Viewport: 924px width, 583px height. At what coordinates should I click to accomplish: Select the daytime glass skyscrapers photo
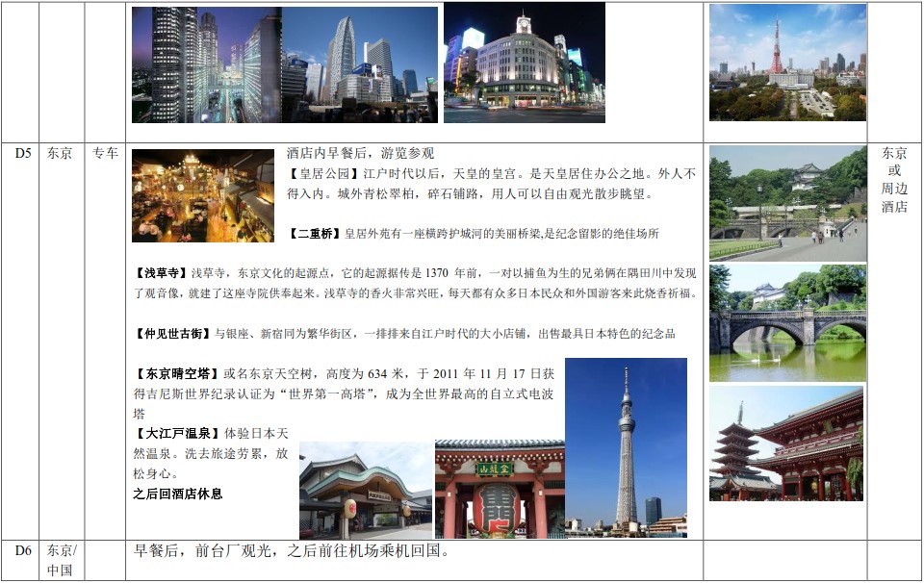pos(360,64)
